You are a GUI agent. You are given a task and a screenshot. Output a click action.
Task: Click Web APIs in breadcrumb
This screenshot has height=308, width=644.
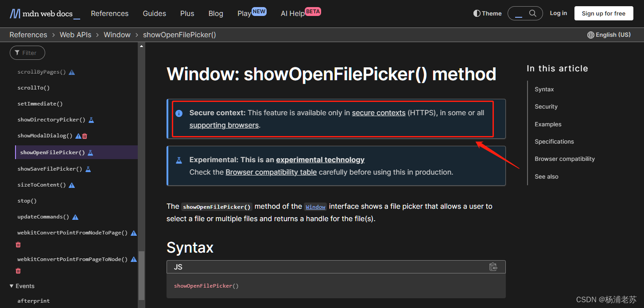75,35
